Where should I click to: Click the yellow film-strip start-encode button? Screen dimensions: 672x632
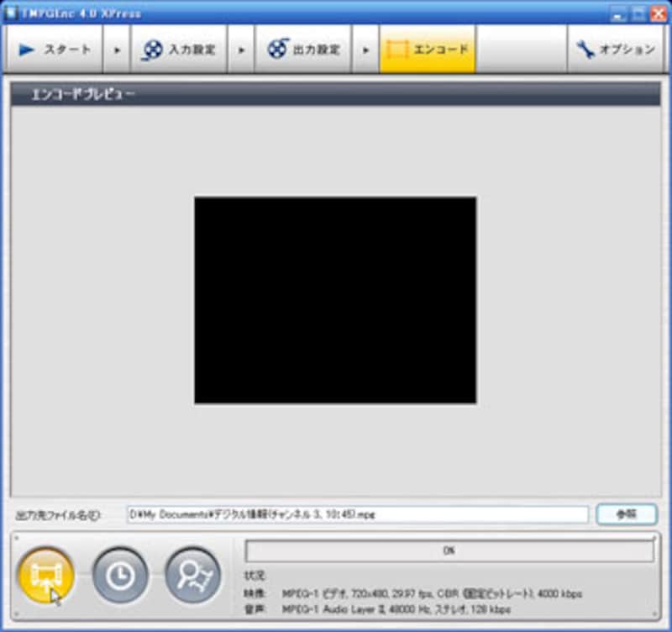tap(46, 575)
